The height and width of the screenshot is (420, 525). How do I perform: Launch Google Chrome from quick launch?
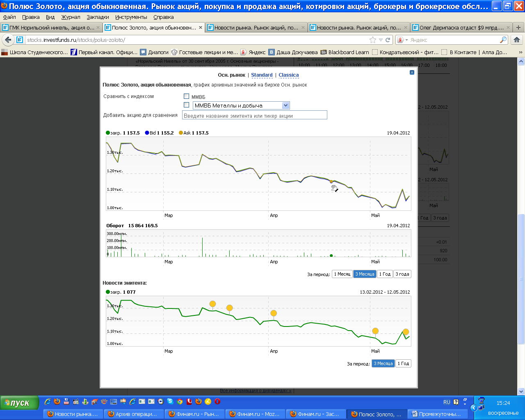pyautogui.click(x=180, y=402)
